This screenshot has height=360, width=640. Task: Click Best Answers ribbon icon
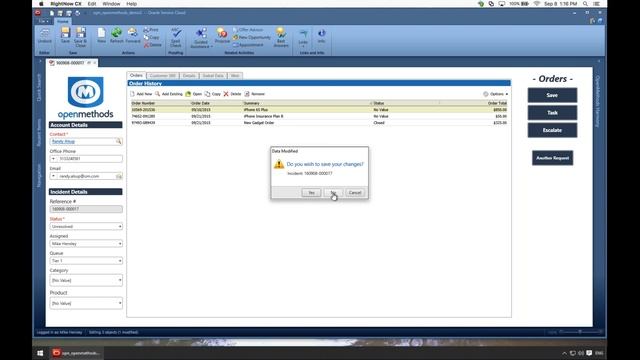pyautogui.click(x=281, y=37)
